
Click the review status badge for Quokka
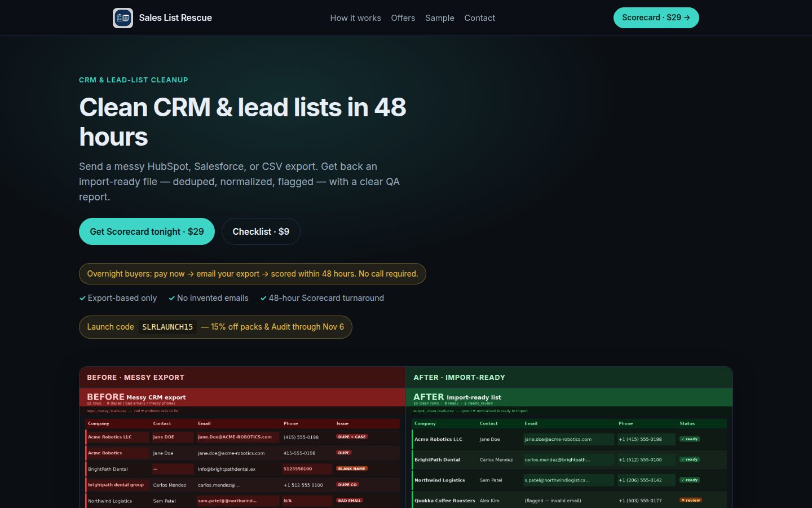[691, 500]
